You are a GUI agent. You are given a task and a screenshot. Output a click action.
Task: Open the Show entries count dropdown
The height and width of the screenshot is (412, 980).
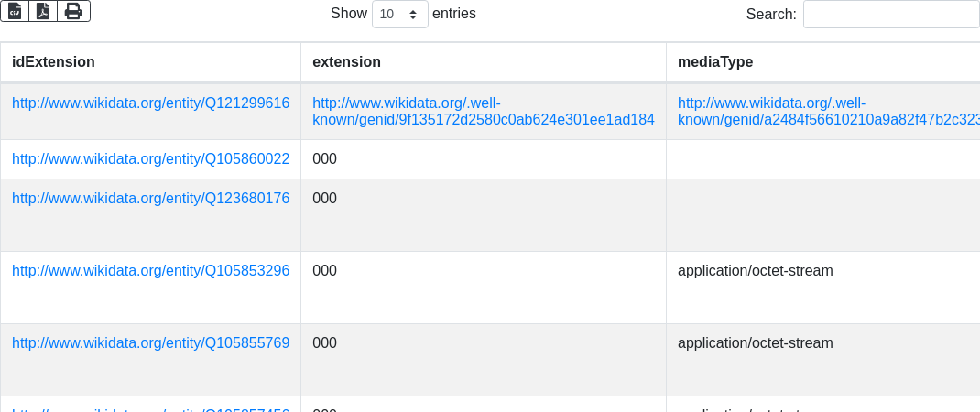point(400,15)
